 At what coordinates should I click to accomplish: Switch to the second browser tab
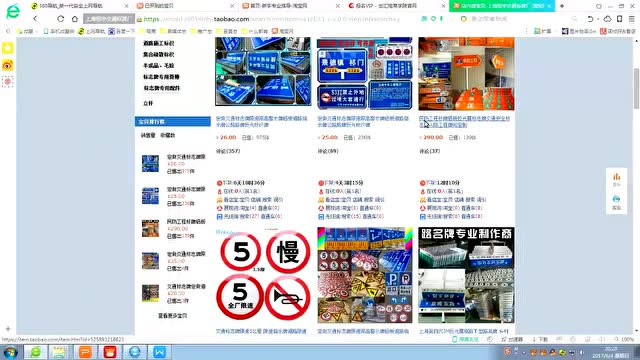pyautogui.click(x=184, y=6)
